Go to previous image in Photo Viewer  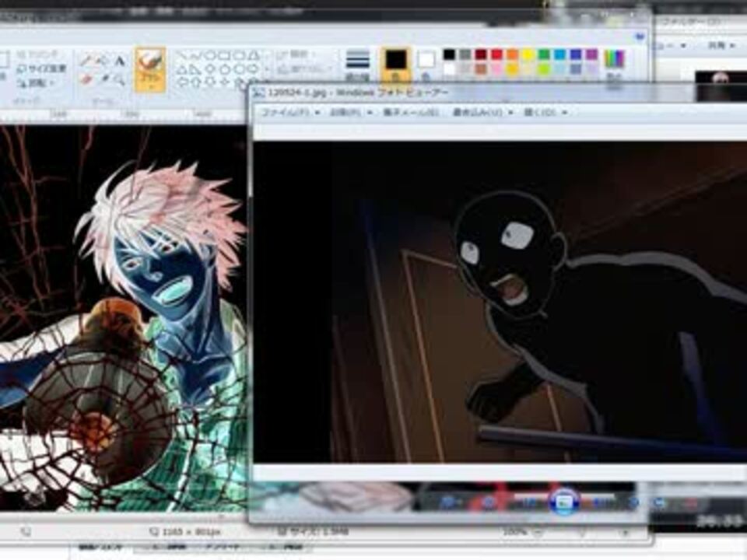[x=529, y=502]
